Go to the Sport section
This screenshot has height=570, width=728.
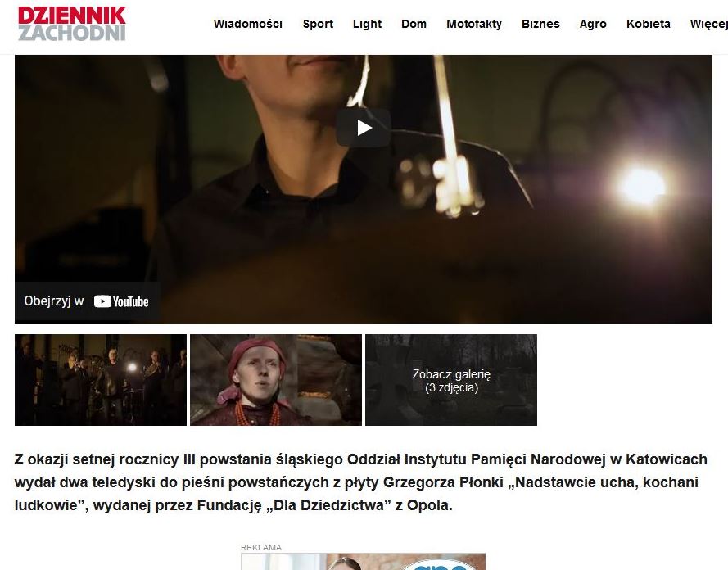tap(318, 24)
